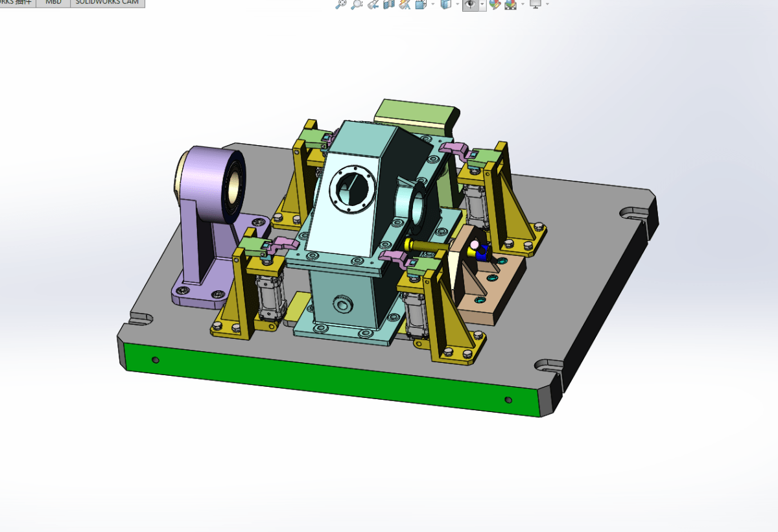
Task: Expand the Display Style dropdown arrow
Action: click(x=458, y=4)
